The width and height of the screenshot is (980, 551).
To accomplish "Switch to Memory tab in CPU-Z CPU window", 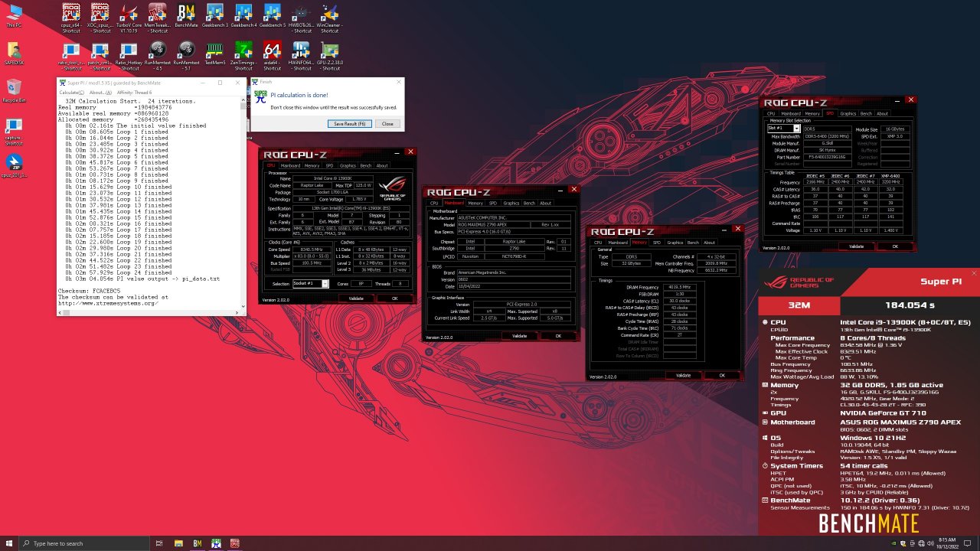I will (312, 165).
